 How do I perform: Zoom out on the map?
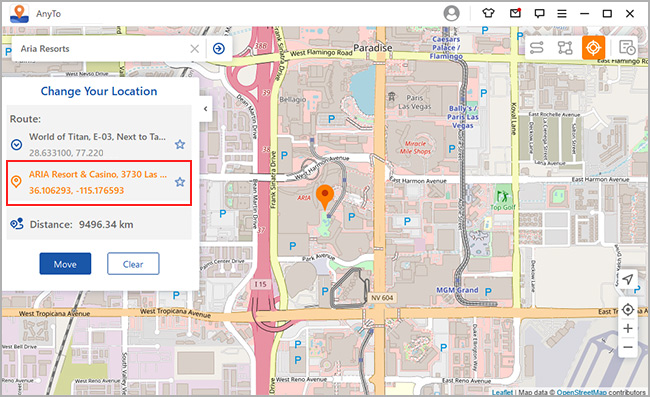pos(628,347)
